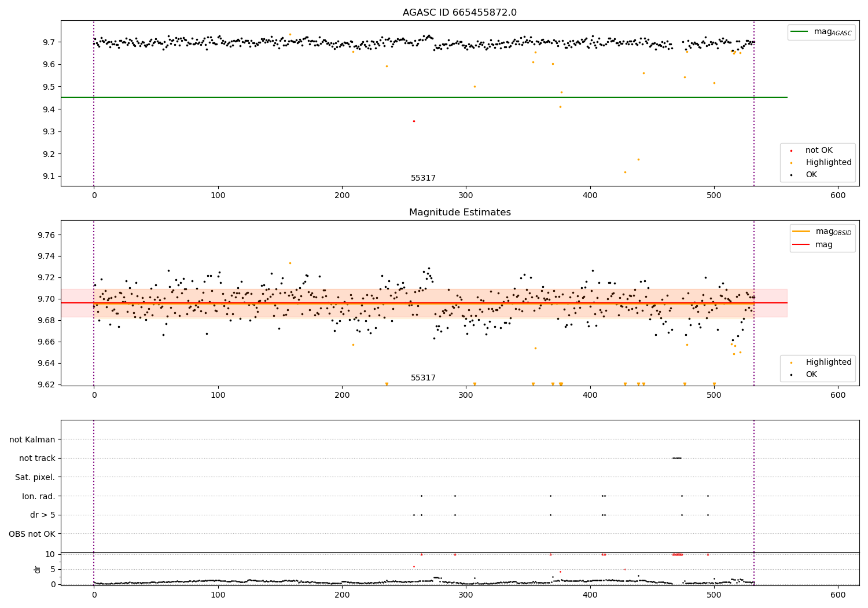Select "Highlighted" legend entry in top plot

click(829, 163)
